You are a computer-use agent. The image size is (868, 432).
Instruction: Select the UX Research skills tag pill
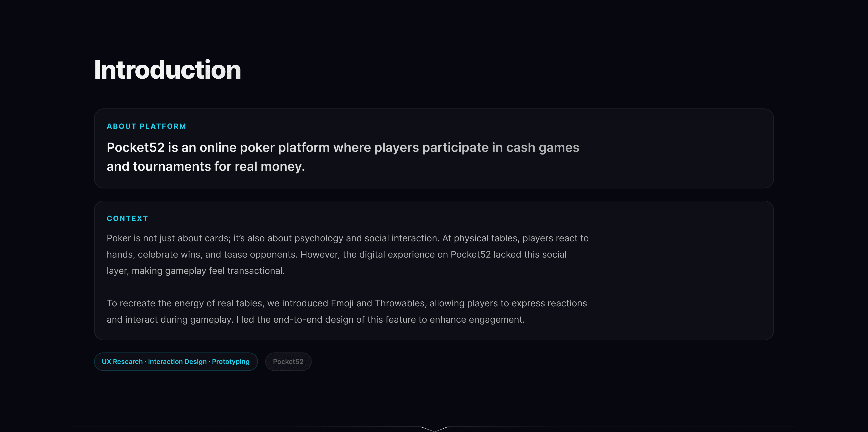[x=176, y=362]
